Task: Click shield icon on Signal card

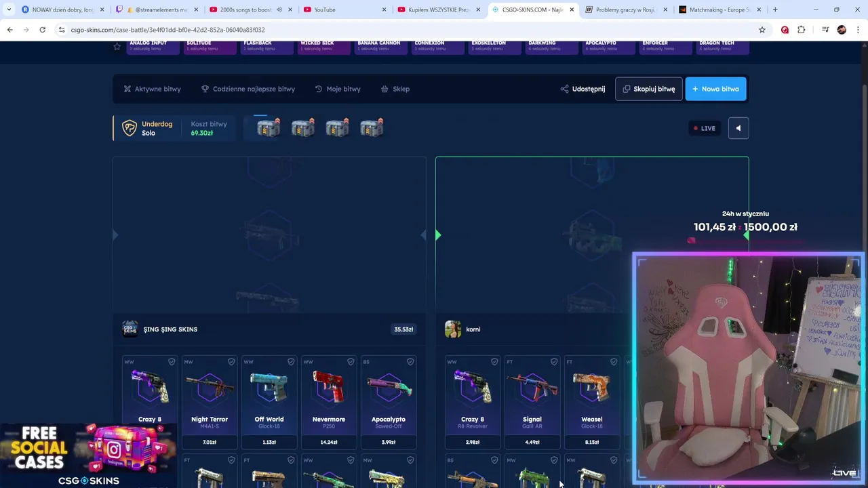Action: [x=554, y=362]
